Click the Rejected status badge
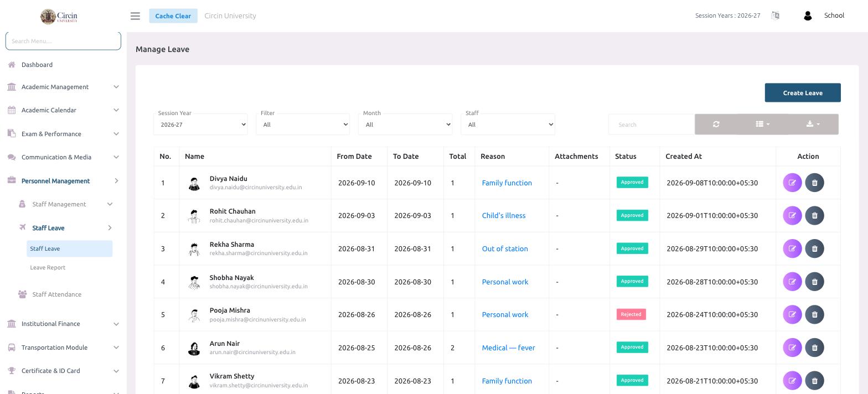 [631, 314]
